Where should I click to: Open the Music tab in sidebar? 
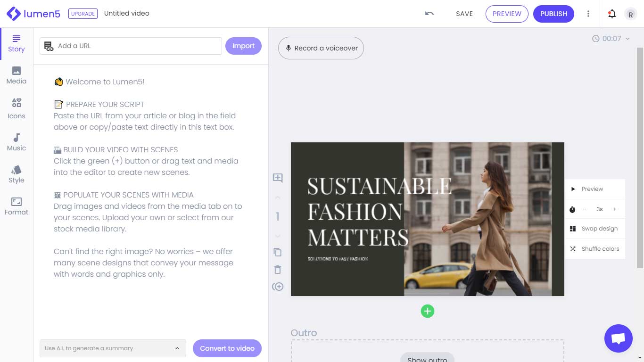[17, 142]
